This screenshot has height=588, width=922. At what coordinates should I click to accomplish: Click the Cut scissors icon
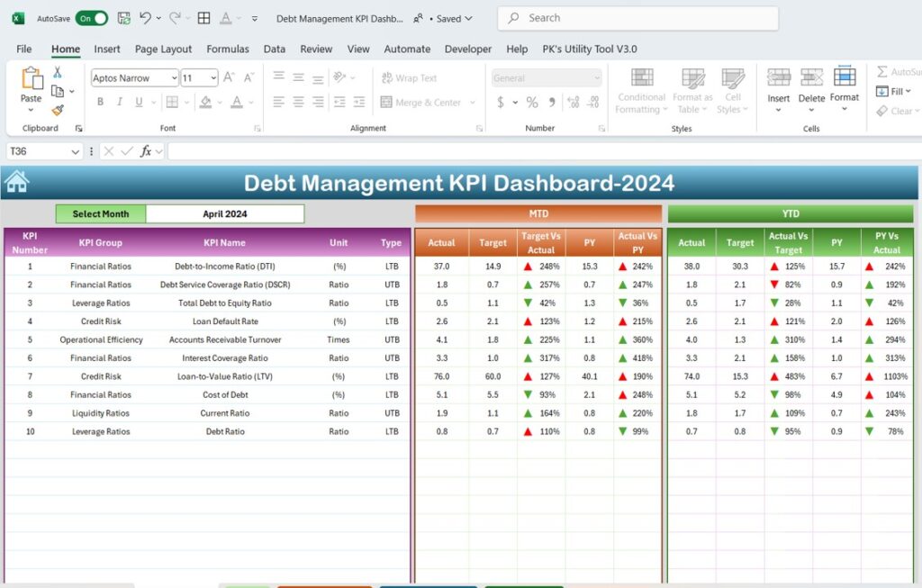[58, 72]
